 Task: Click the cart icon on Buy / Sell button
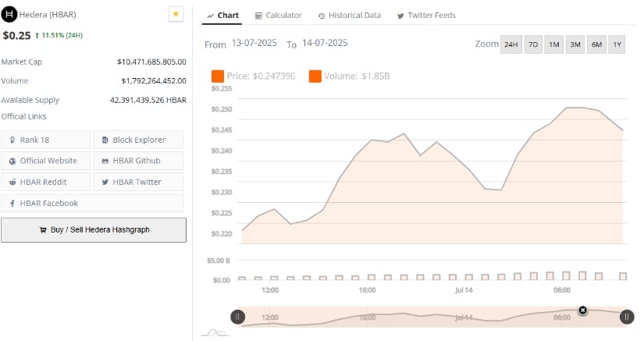43,229
